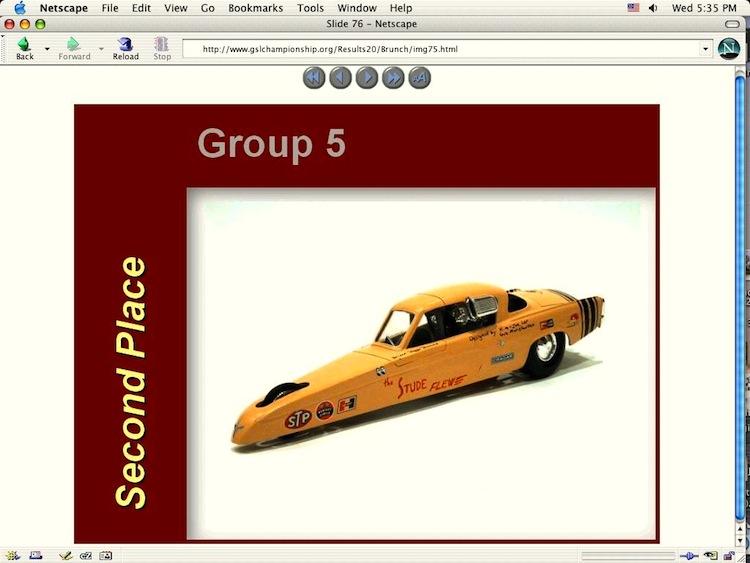Click the Netscape N throbber logo
This screenshot has width=750, height=563.
click(x=729, y=49)
